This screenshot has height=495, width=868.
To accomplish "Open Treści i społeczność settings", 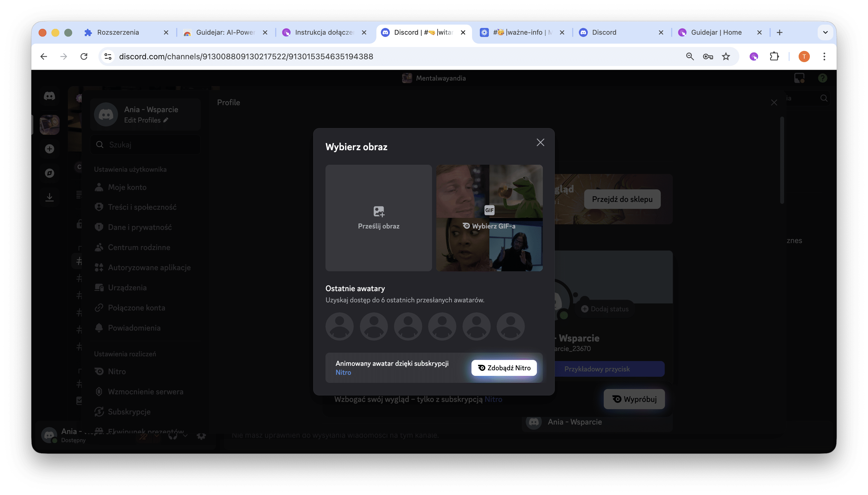I will (145, 207).
